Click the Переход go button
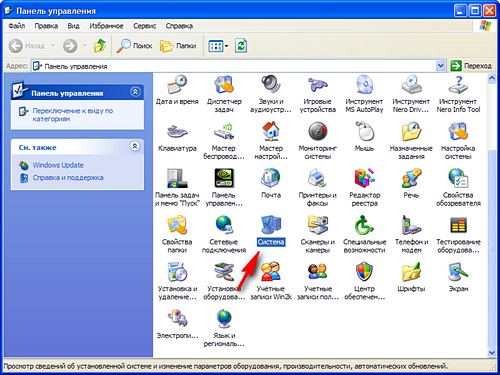Viewport: 500px width, 375px height. pos(471,66)
